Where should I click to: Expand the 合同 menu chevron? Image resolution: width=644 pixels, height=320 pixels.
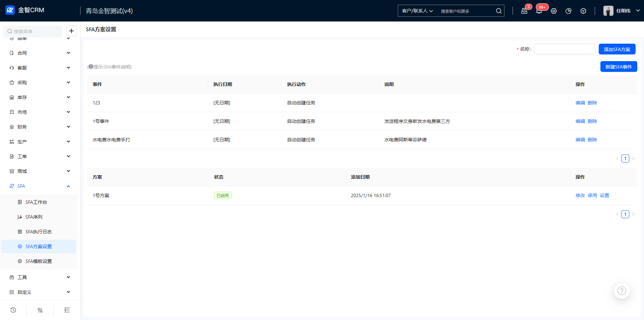[68, 53]
